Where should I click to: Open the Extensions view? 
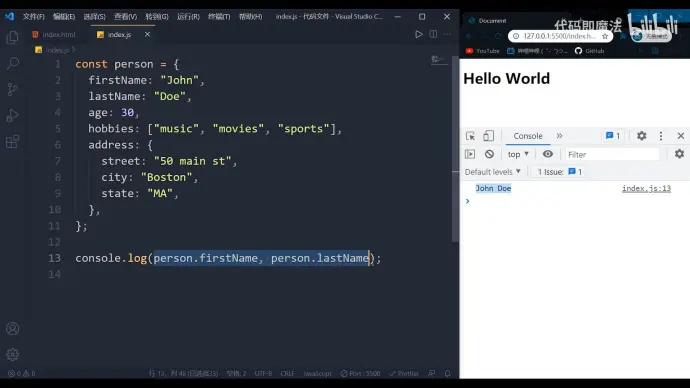(12, 142)
